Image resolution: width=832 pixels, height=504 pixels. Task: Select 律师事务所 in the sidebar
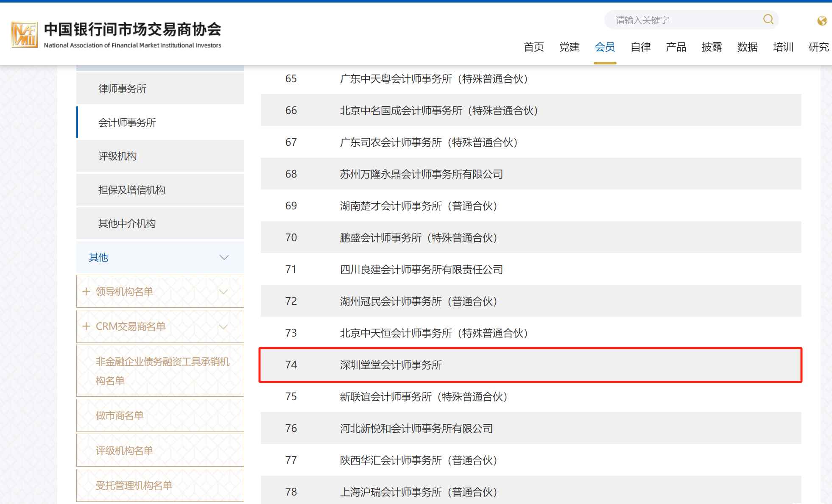pos(122,89)
